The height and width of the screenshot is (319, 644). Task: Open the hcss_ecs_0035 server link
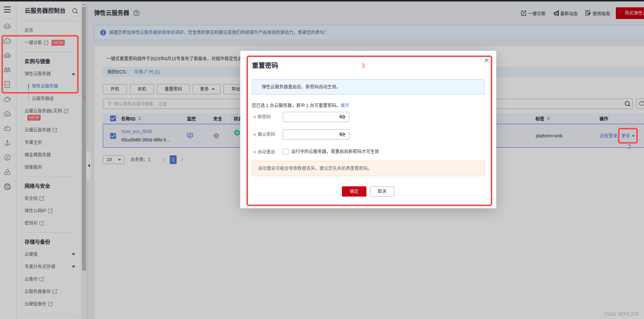coord(136,132)
